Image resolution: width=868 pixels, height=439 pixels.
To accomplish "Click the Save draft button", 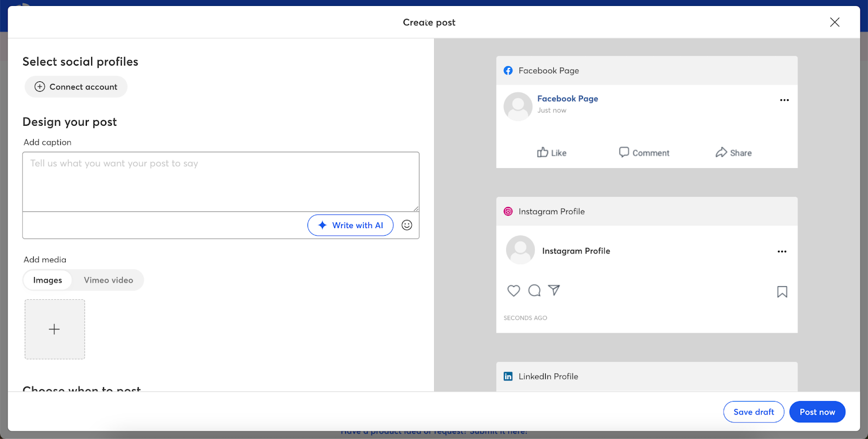I will click(754, 412).
